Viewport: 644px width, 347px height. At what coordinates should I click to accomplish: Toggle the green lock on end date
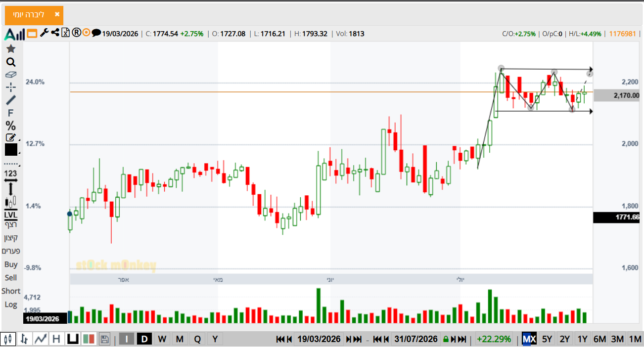(x=446, y=339)
